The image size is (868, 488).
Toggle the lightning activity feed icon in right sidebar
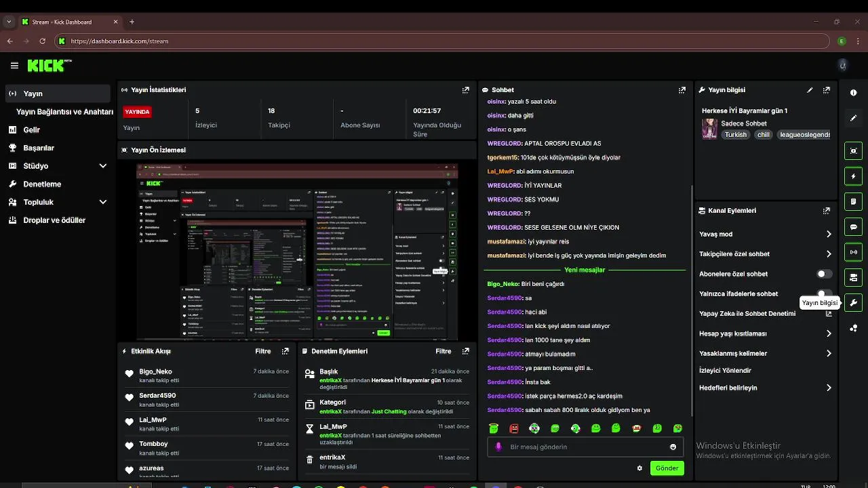(x=853, y=176)
